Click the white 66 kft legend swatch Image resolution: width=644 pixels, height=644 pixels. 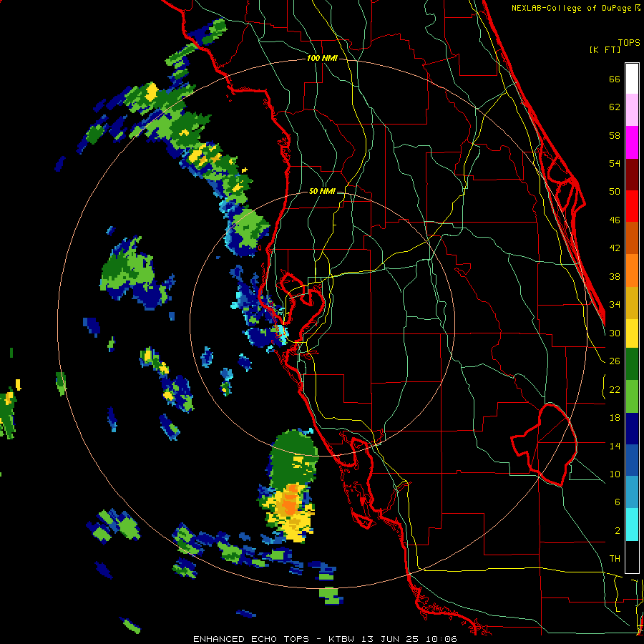tap(632, 79)
